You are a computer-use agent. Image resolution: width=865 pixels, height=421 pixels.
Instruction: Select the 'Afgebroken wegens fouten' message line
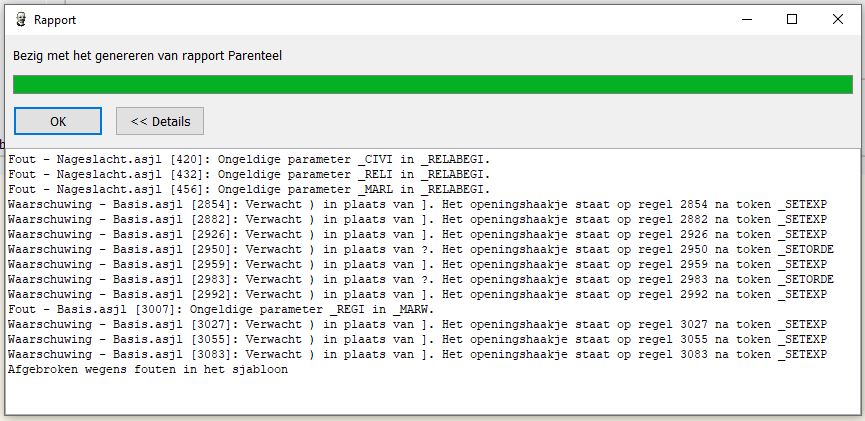click(x=147, y=369)
